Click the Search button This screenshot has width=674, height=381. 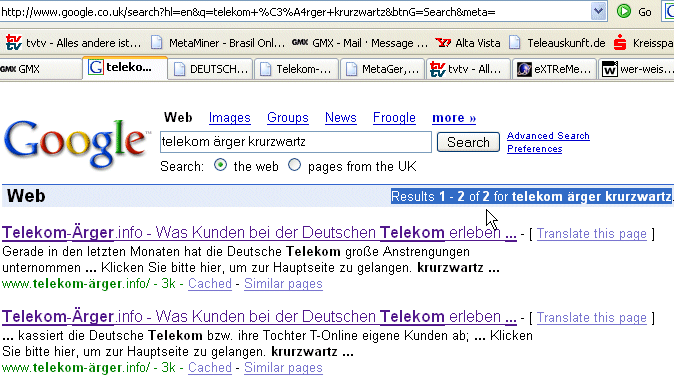click(468, 142)
